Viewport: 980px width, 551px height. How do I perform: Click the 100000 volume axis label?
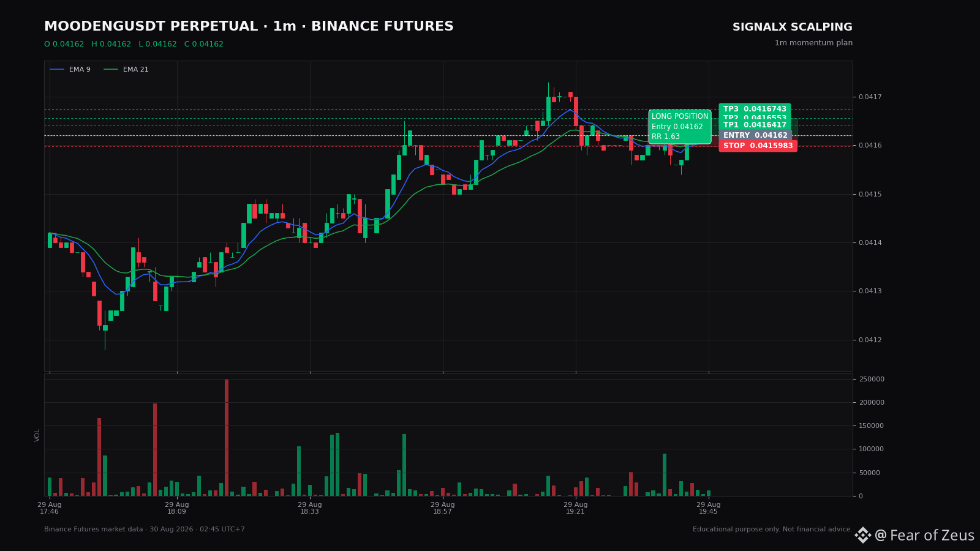tap(871, 449)
